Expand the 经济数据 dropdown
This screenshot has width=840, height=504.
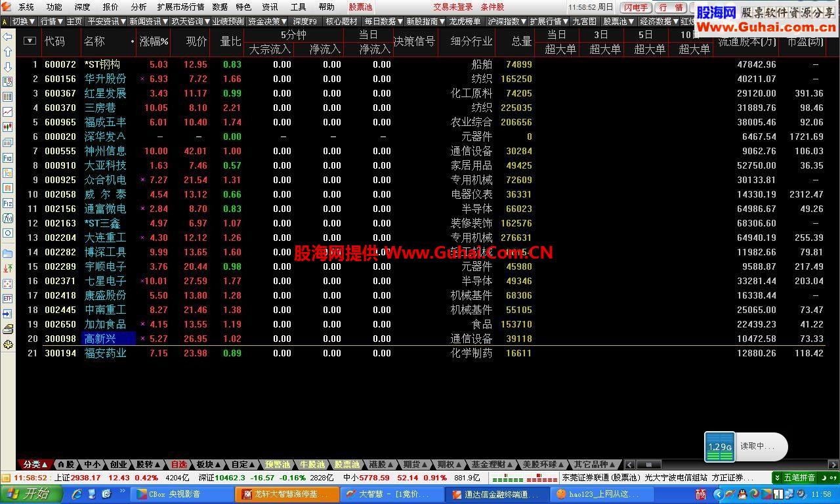tap(659, 21)
